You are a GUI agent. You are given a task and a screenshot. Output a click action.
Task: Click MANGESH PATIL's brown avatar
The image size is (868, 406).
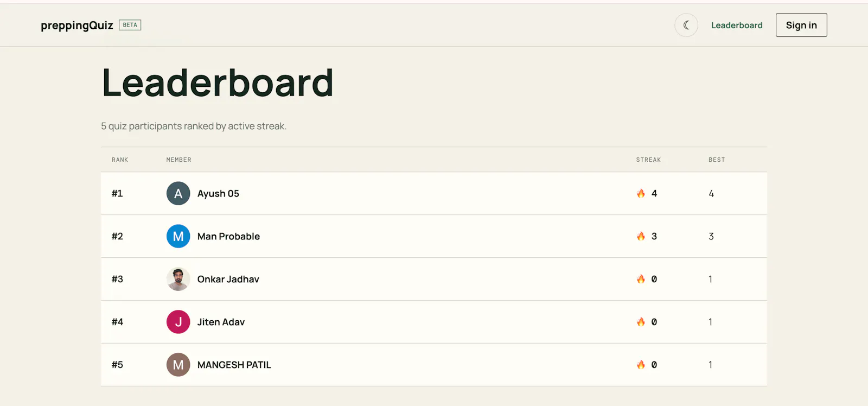[178, 365]
